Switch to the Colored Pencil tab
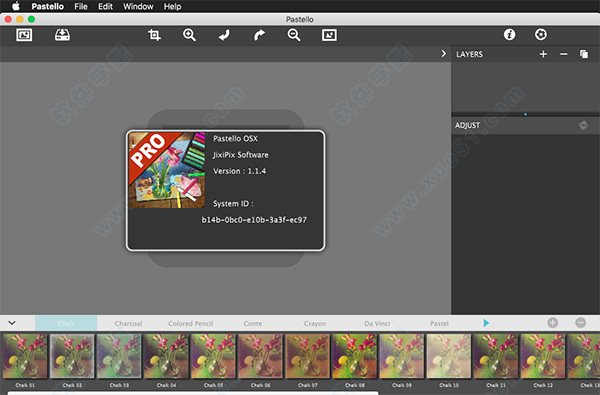This screenshot has height=395, width=600. (x=191, y=323)
